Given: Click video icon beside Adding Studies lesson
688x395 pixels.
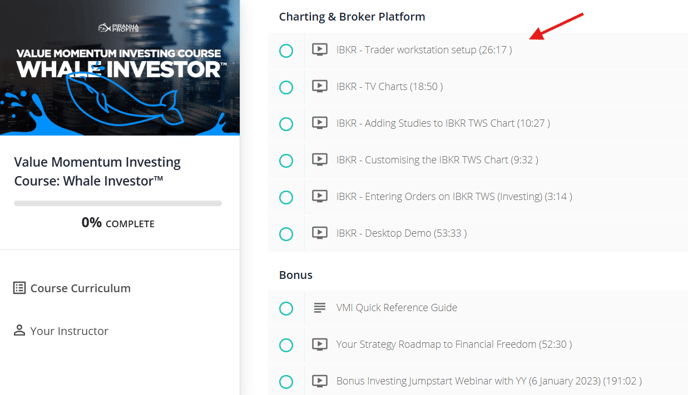Looking at the screenshot, I should (319, 123).
